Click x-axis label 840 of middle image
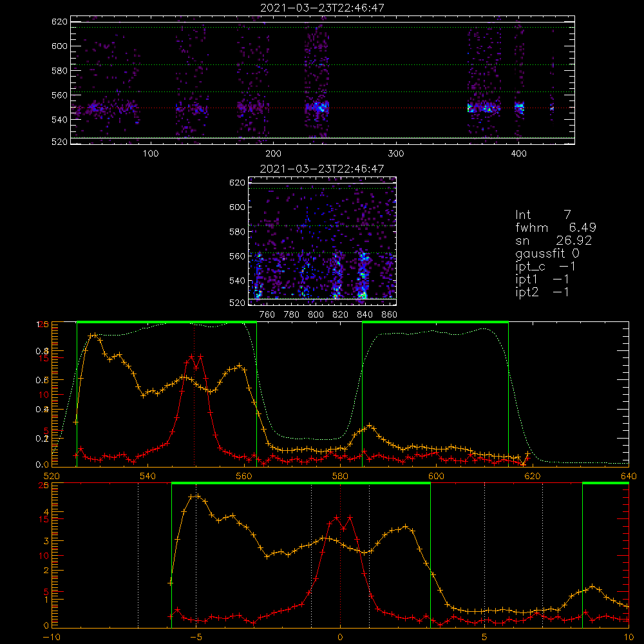 [x=365, y=315]
